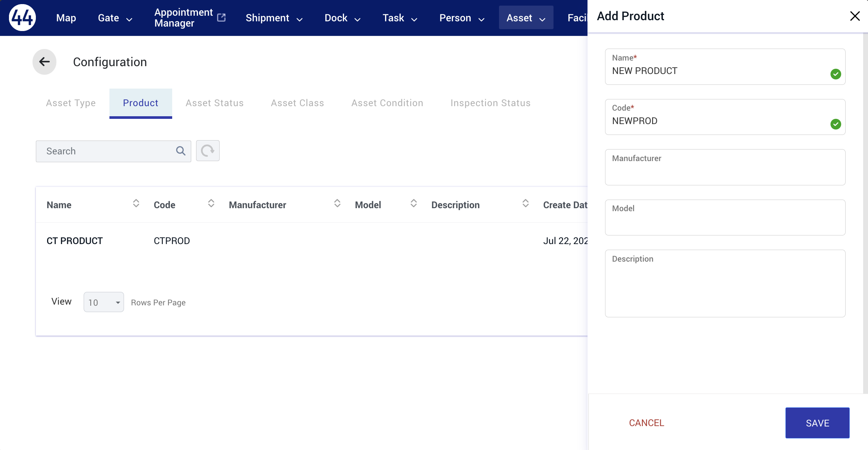Open the Map page

tap(66, 18)
